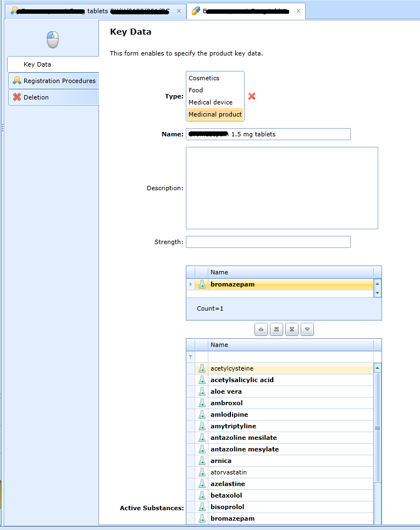The height and width of the screenshot is (530, 420).
Task: Click the move all up arrow button
Action: tap(277, 329)
